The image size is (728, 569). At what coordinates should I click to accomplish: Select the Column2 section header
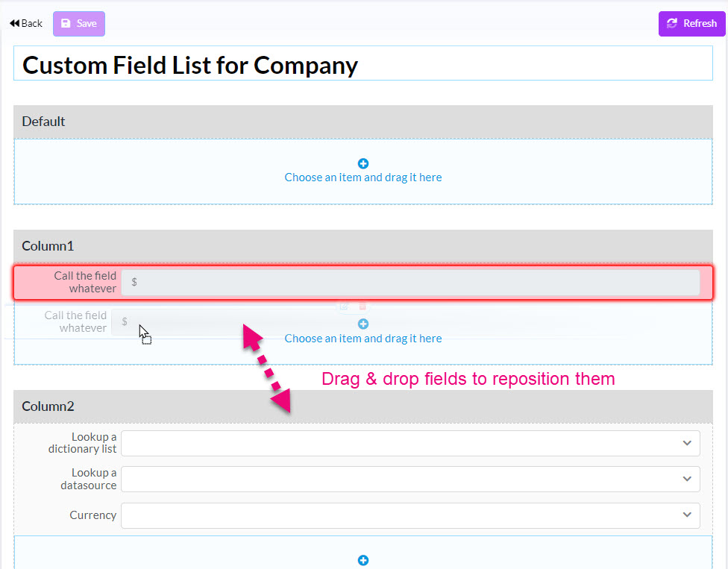tap(363, 406)
